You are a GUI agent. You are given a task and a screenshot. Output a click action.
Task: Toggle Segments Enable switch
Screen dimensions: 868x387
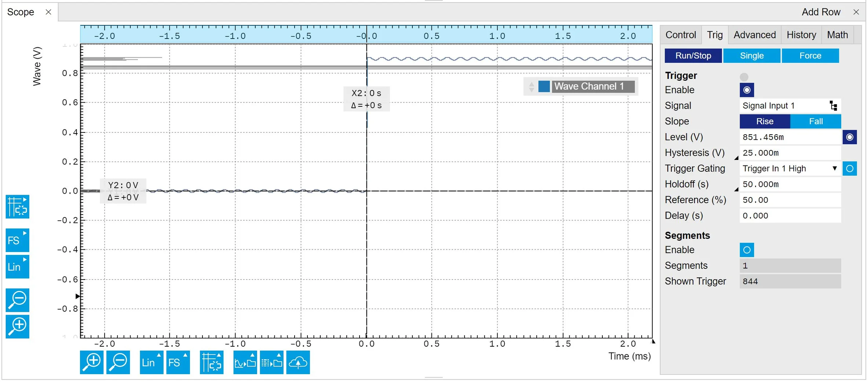click(x=747, y=250)
